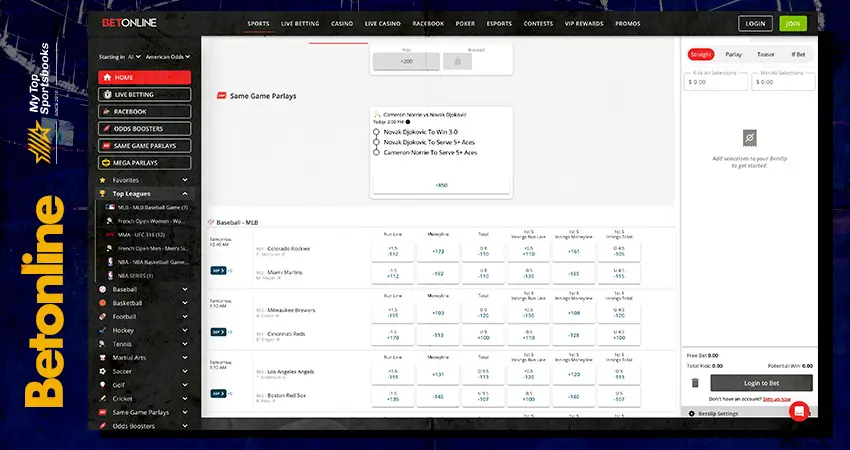Image resolution: width=850 pixels, height=450 pixels.
Task: Click the +200 odds button
Action: pos(407,61)
